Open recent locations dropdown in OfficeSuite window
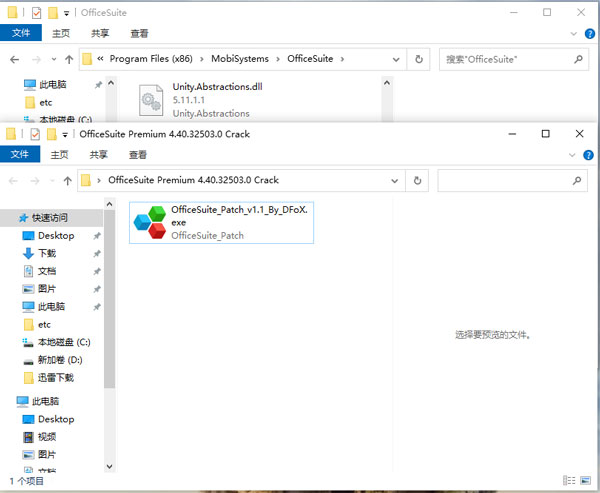This screenshot has height=493, width=600. (x=54, y=59)
